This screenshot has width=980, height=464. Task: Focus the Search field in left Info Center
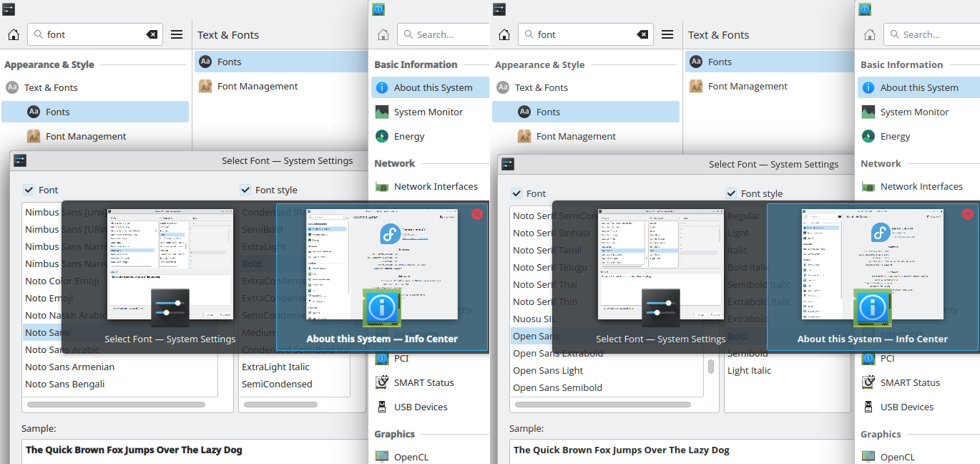(444, 34)
